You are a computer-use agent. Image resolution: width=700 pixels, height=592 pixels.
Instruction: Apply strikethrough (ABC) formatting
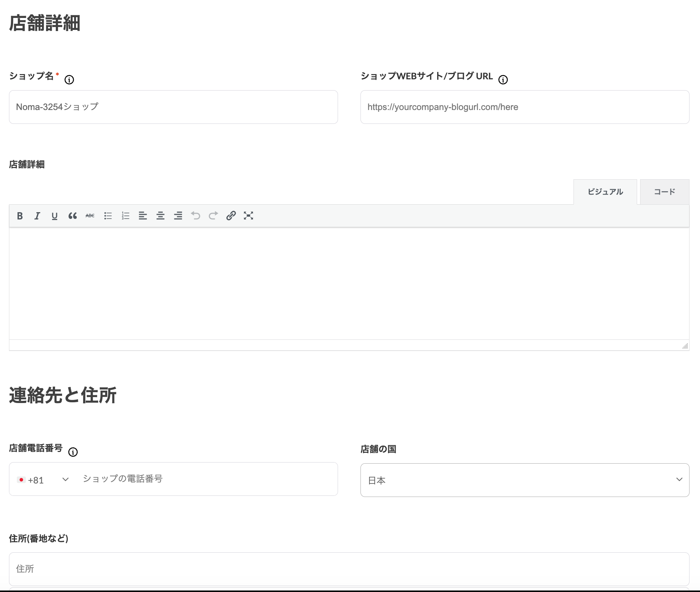(90, 216)
